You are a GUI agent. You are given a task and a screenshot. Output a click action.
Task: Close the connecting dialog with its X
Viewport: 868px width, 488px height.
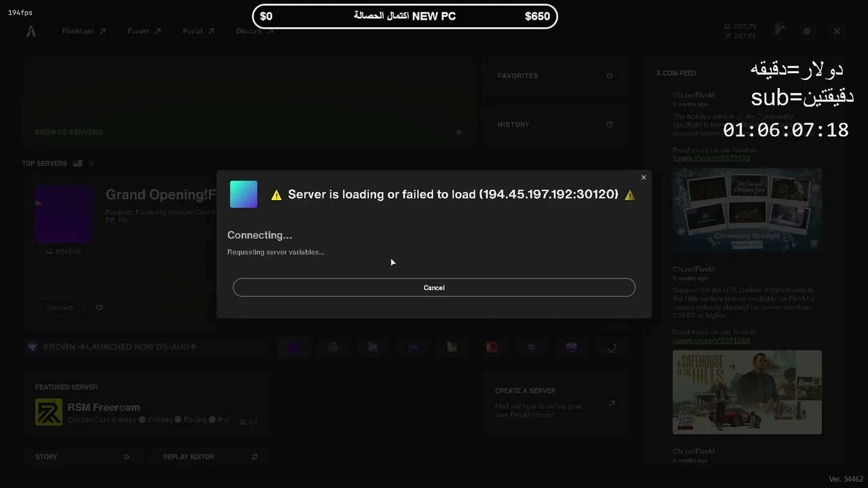644,178
